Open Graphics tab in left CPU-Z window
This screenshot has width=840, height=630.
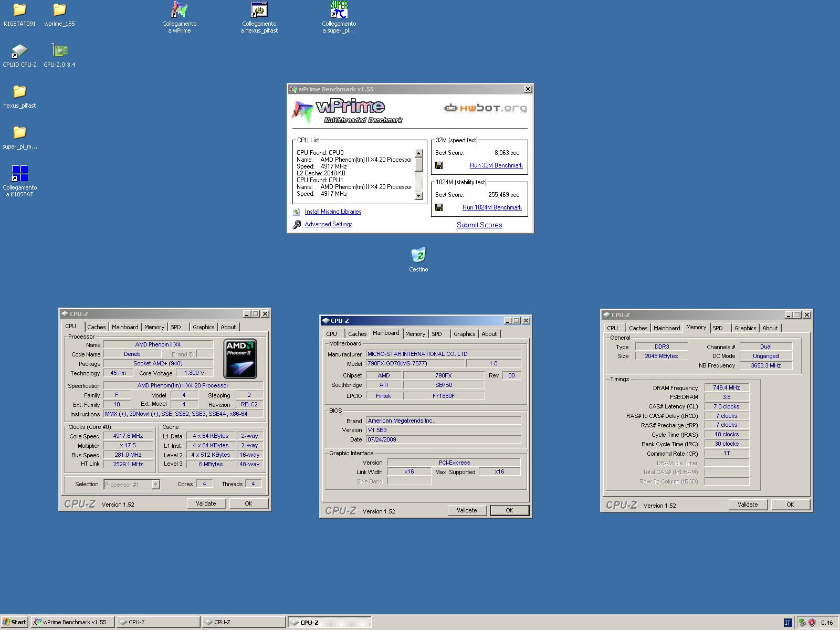203,327
